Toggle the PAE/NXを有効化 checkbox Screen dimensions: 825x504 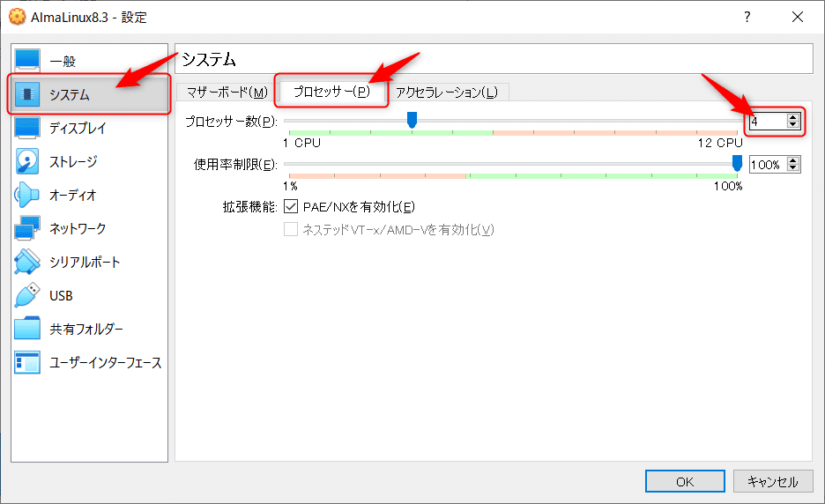click(x=291, y=206)
